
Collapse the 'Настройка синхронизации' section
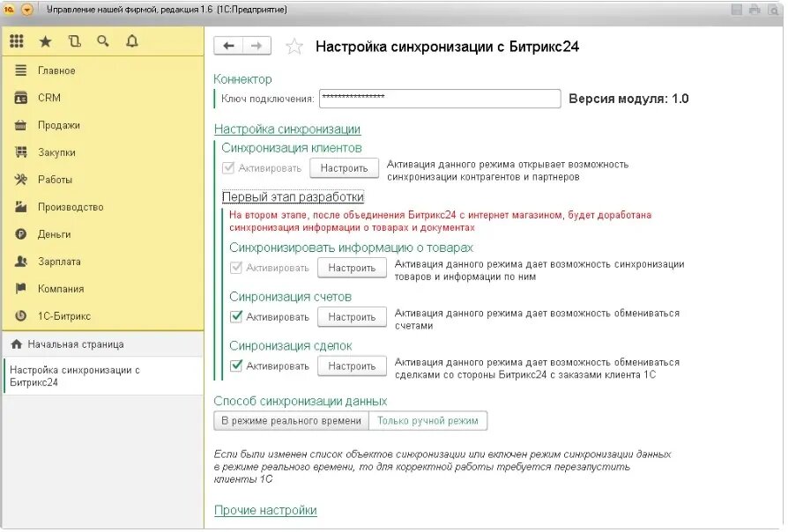click(x=286, y=129)
